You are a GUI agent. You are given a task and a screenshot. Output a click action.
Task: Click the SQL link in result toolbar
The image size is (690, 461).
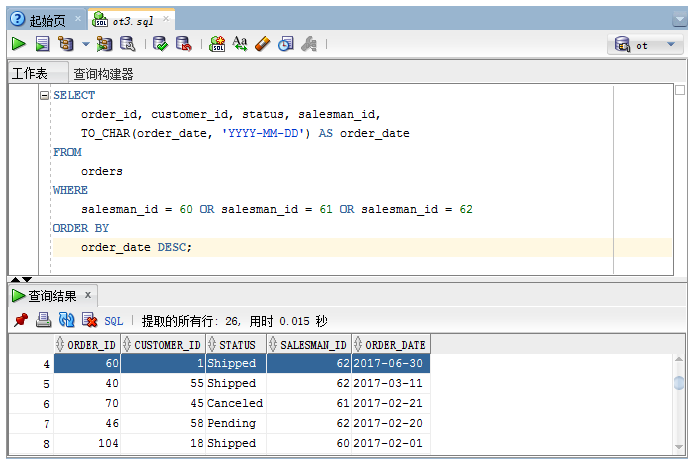[x=113, y=321]
